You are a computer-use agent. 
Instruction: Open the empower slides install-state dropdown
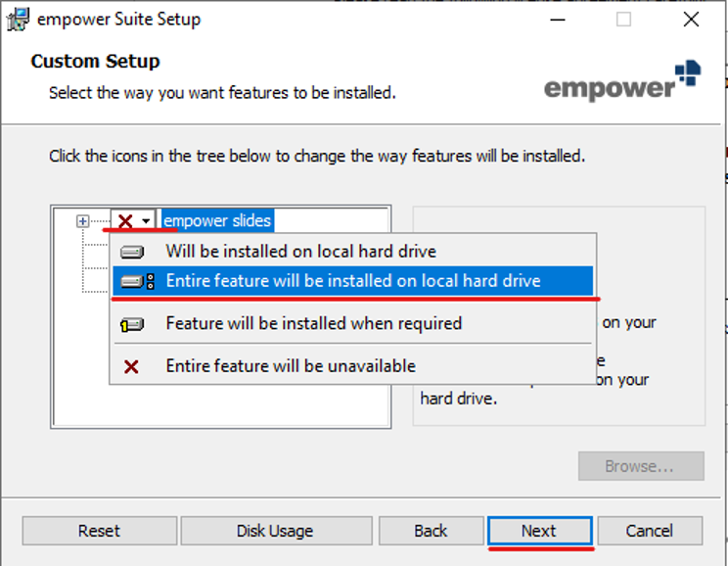pyautogui.click(x=133, y=220)
